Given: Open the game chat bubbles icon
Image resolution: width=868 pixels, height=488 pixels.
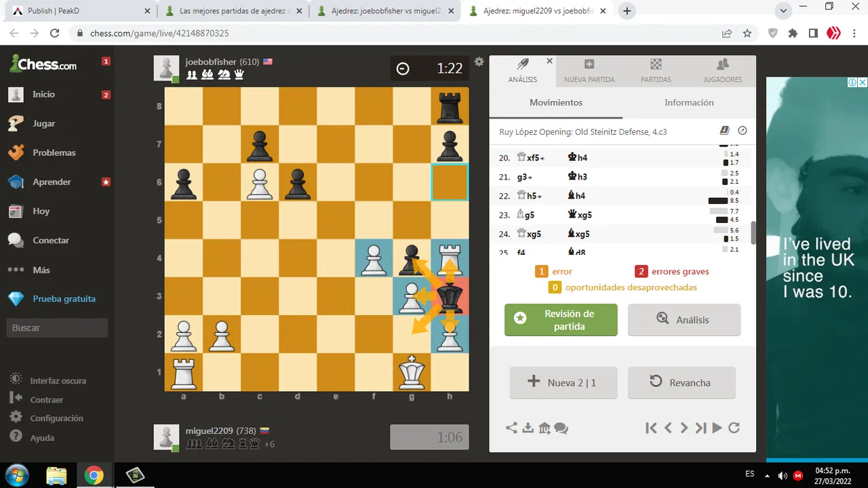Looking at the screenshot, I should click(561, 428).
